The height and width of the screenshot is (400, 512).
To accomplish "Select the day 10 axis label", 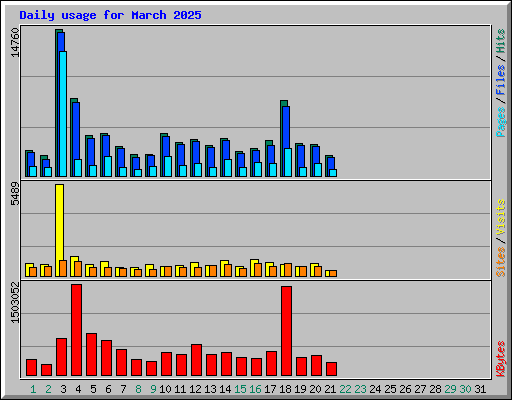I will 165,389.
